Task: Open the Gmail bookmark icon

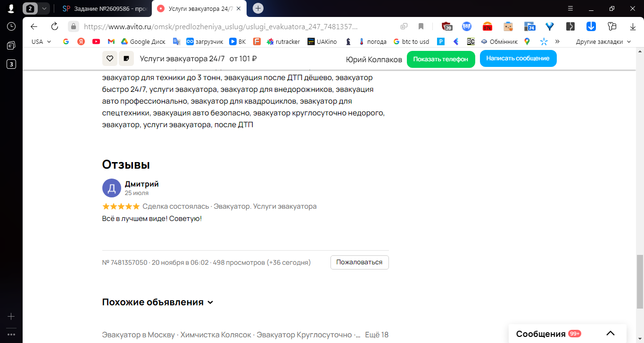Action: 111,41
